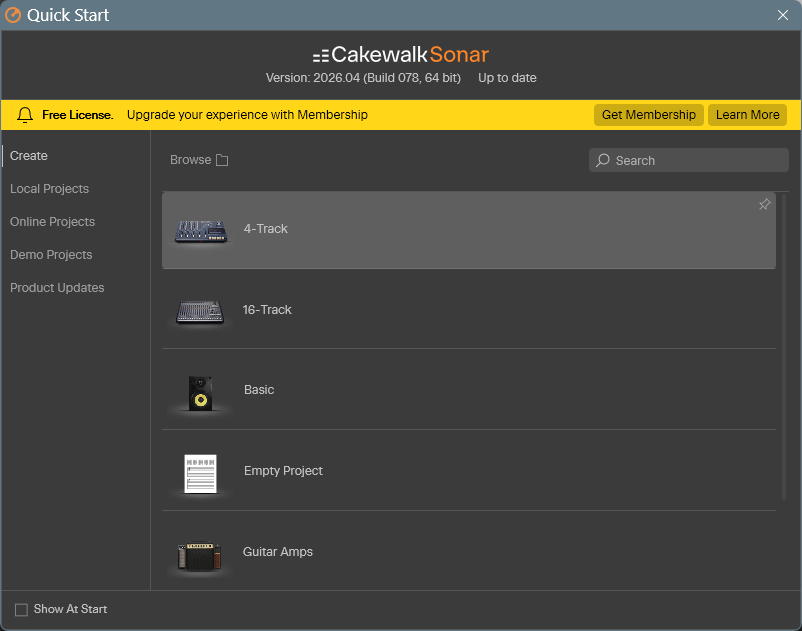The image size is (802, 631).
Task: Select the Empty Project label
Action: coord(283,470)
